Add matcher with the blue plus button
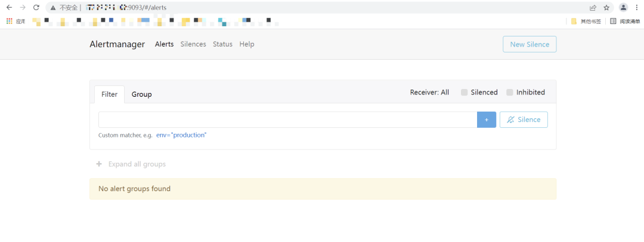The image size is (644, 242). coord(487,120)
